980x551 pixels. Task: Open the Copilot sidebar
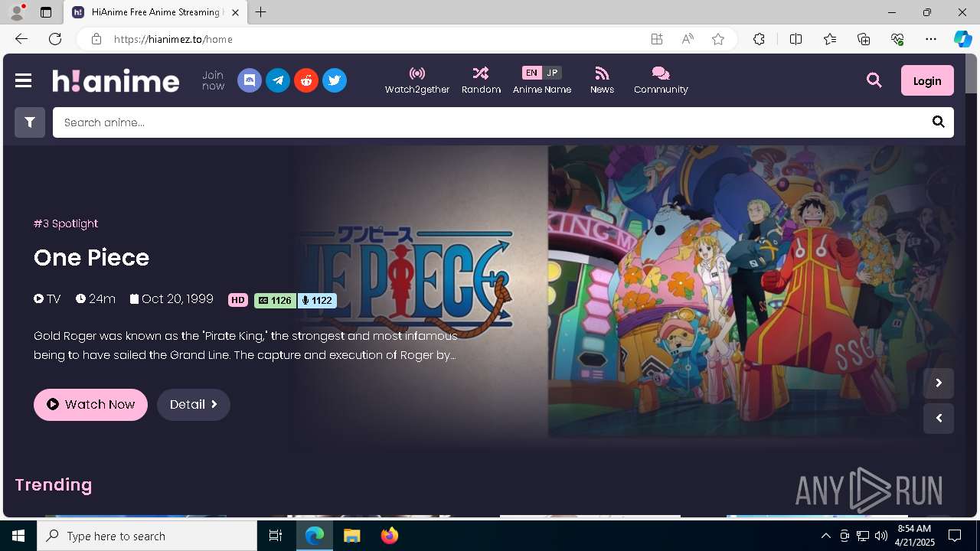[963, 39]
